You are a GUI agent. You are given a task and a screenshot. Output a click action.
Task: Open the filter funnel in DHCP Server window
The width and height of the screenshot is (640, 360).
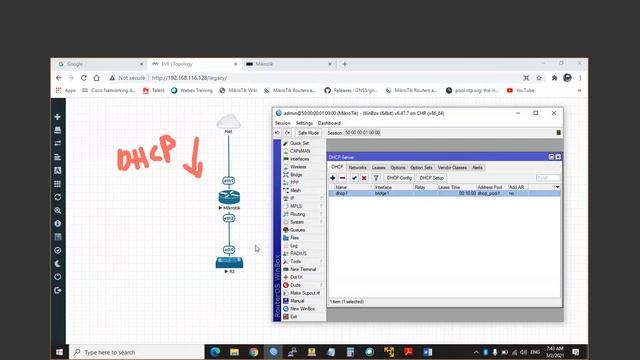(x=376, y=178)
